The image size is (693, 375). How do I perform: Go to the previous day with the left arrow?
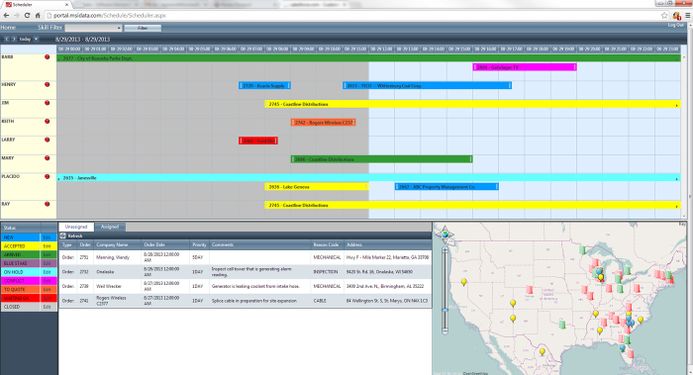point(7,39)
